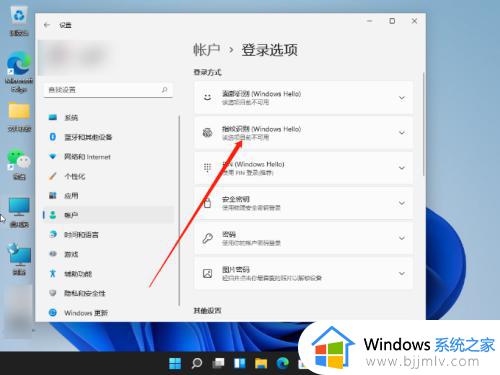Open taskbar Search
This screenshot has height=375, width=500.
click(x=197, y=363)
